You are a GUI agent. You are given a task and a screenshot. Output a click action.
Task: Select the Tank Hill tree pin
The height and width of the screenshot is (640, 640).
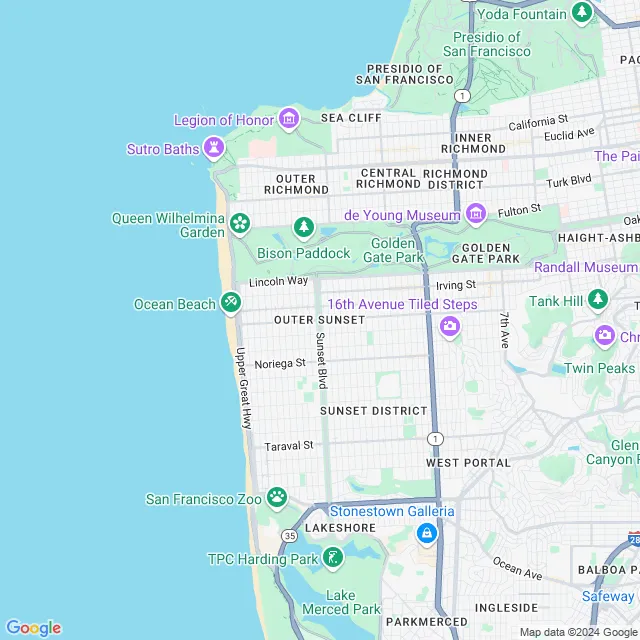tap(598, 300)
